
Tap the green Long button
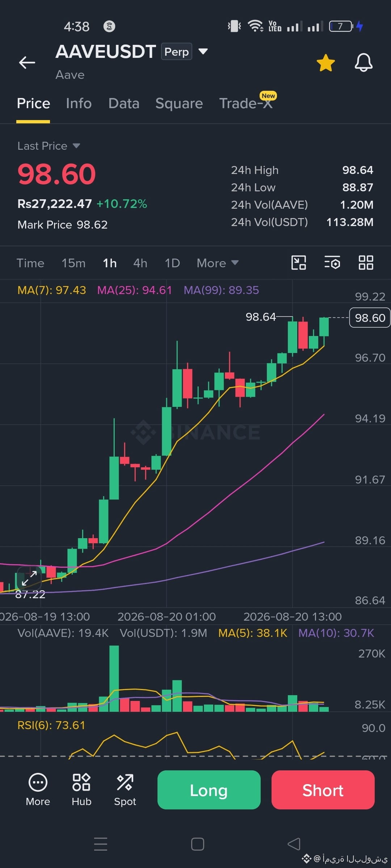tap(209, 790)
